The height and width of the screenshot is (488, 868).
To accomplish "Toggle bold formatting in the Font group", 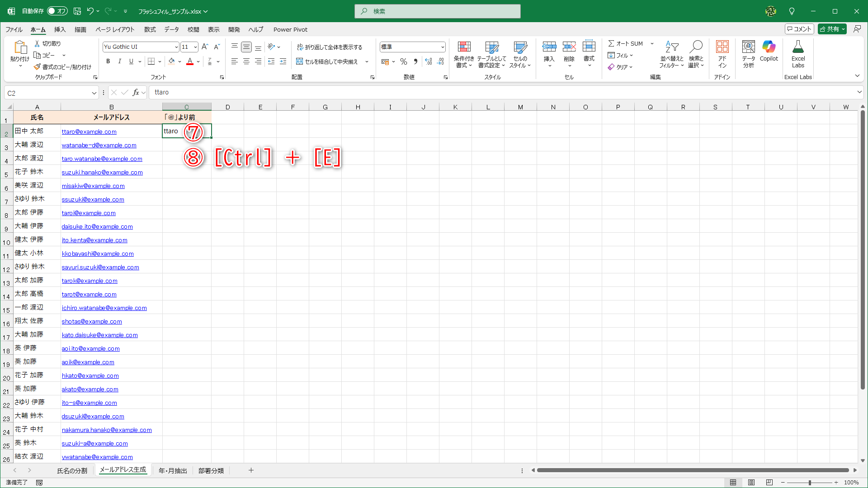I will click(x=108, y=61).
